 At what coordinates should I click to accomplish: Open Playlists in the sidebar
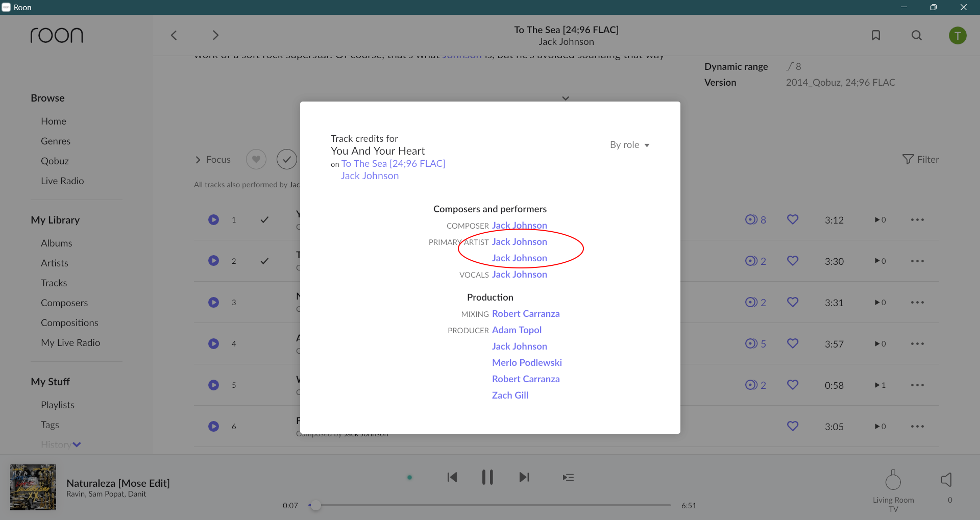[x=58, y=405]
